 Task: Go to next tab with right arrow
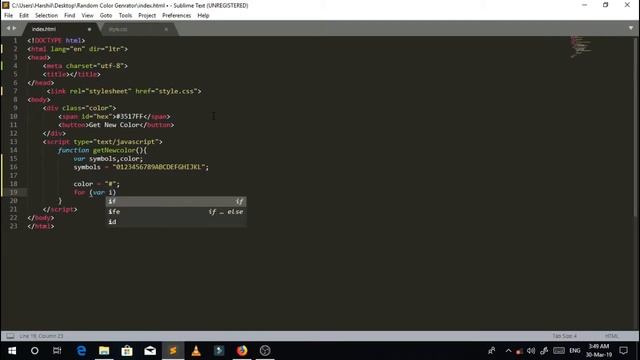click(14, 28)
